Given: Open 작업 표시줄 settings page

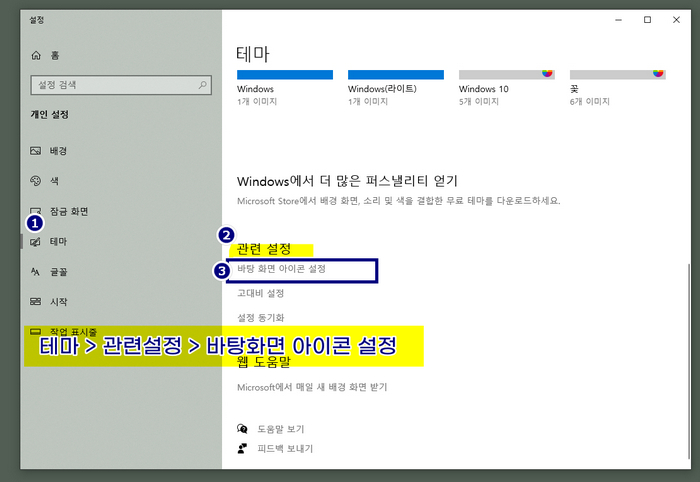Looking at the screenshot, I should 73,332.
